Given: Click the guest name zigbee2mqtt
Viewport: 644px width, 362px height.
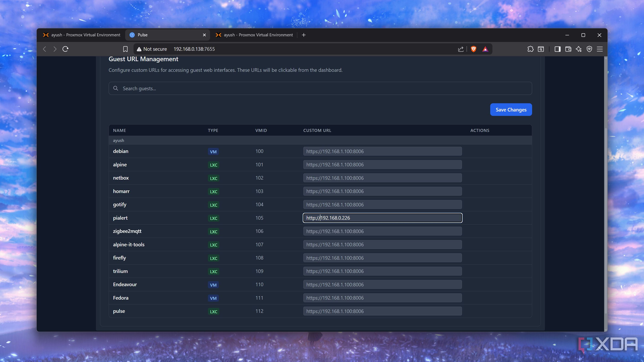Looking at the screenshot, I should click(x=127, y=231).
